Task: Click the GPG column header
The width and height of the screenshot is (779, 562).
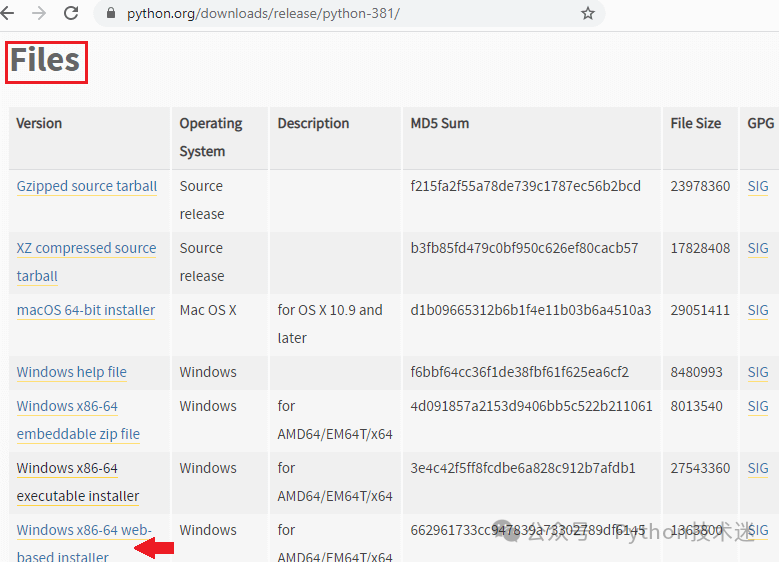Action: tap(761, 123)
